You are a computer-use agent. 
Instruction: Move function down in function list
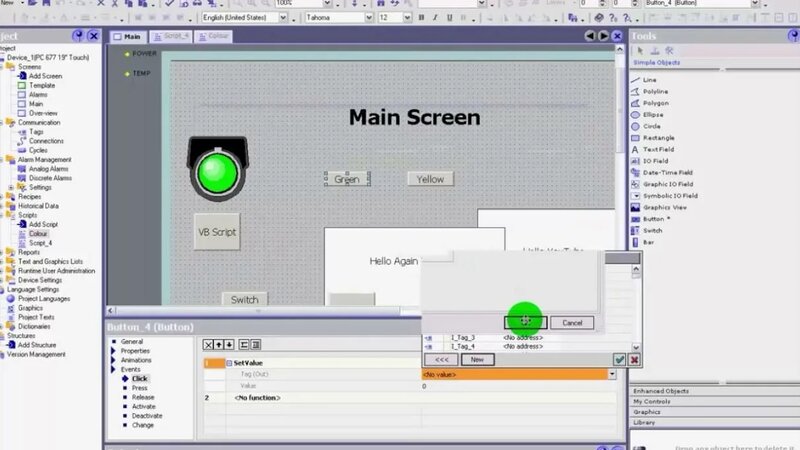tap(229, 345)
